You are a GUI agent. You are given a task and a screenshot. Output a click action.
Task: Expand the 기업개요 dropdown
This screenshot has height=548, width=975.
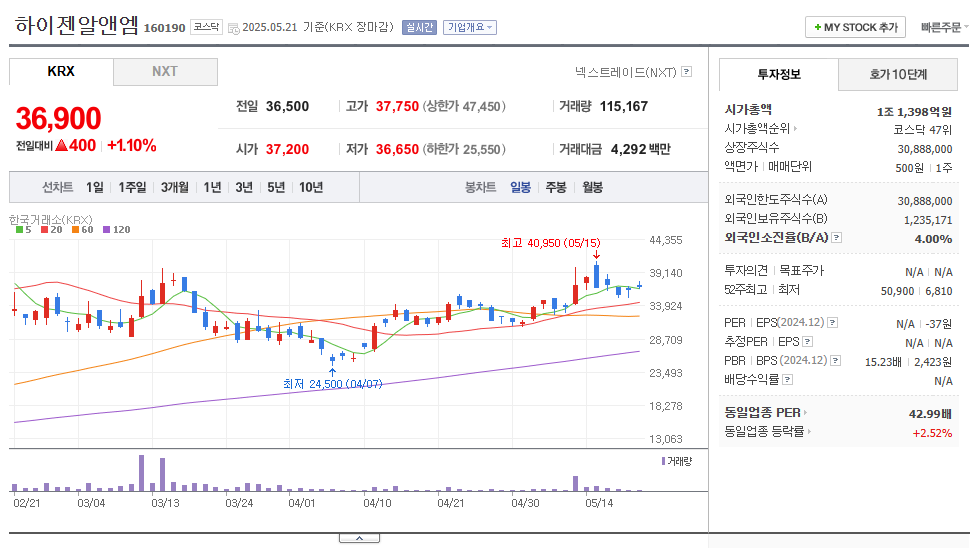469,27
